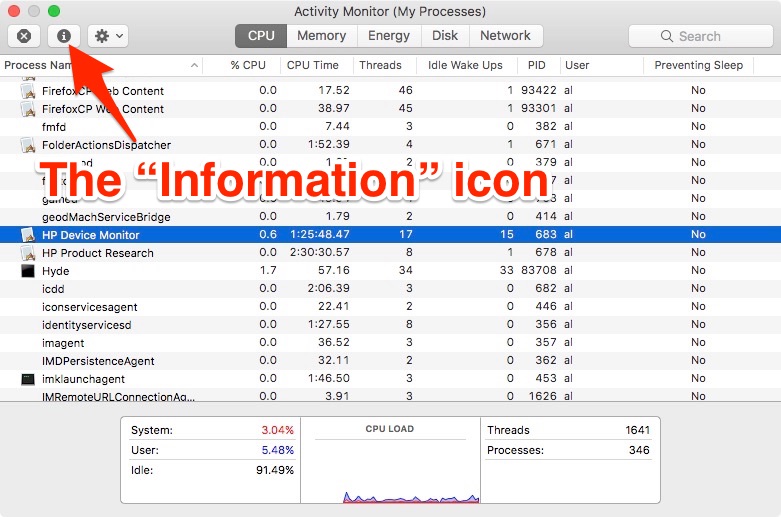Click into the Search field
This screenshot has width=781, height=517.
pos(701,36)
